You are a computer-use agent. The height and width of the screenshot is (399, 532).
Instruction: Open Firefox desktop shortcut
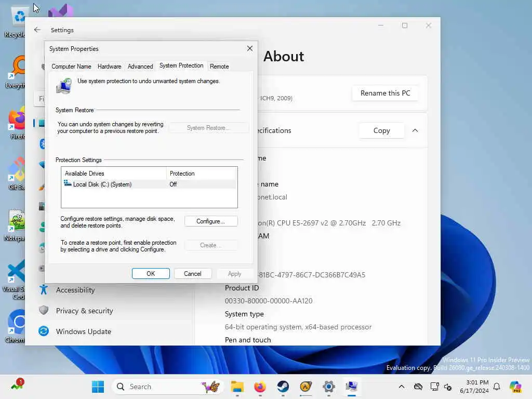16,124
